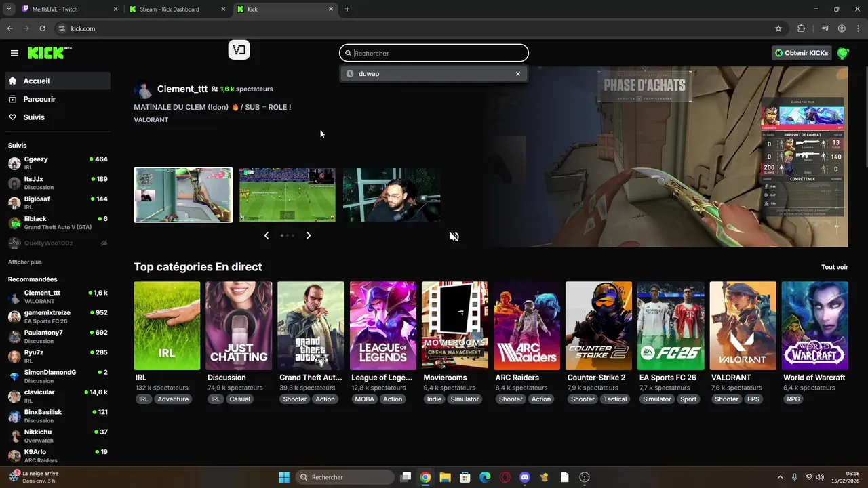
Task: Click the Tactical tag
Action: [615, 399]
